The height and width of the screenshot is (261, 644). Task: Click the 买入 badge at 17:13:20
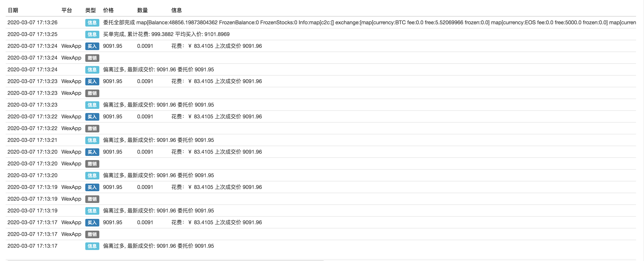pos(92,152)
